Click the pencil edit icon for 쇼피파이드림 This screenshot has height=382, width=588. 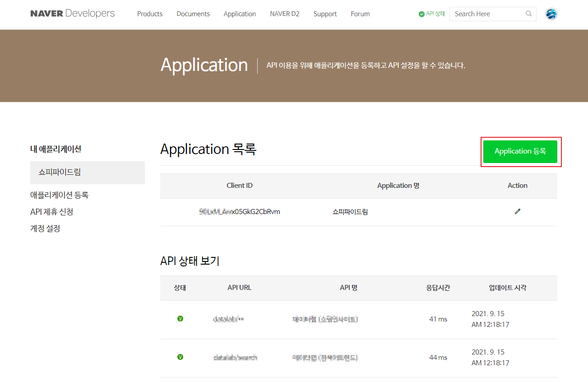pyautogui.click(x=518, y=211)
